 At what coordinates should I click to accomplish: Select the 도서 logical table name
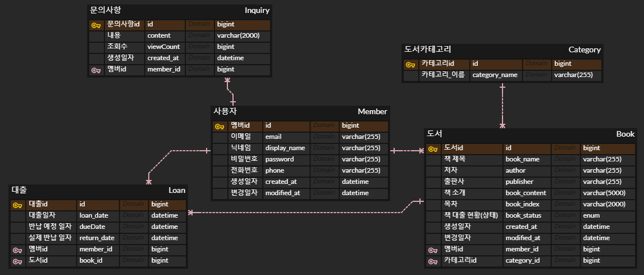point(435,133)
